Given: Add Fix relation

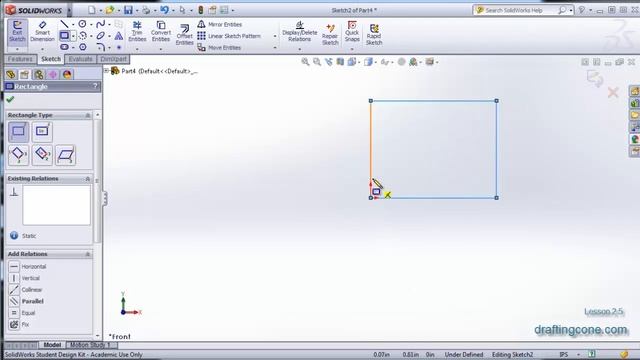Looking at the screenshot, I should [x=19, y=324].
